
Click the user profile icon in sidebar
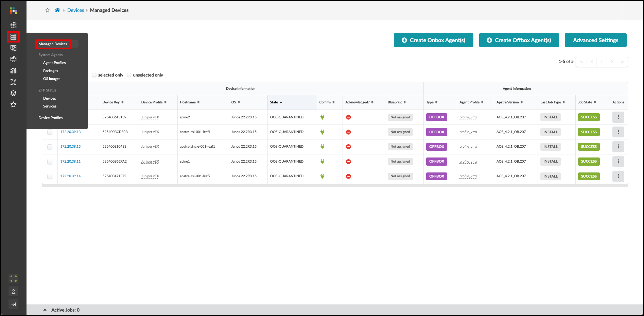coord(13,292)
